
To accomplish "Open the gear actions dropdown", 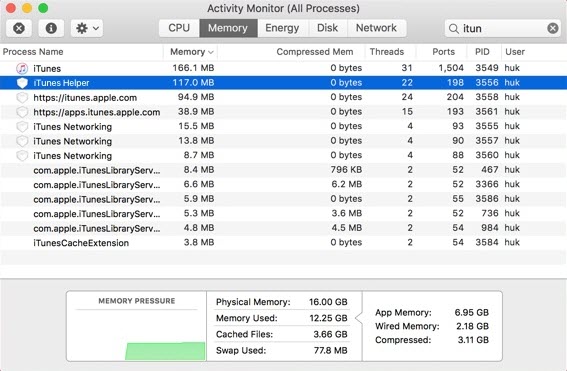I will click(87, 28).
